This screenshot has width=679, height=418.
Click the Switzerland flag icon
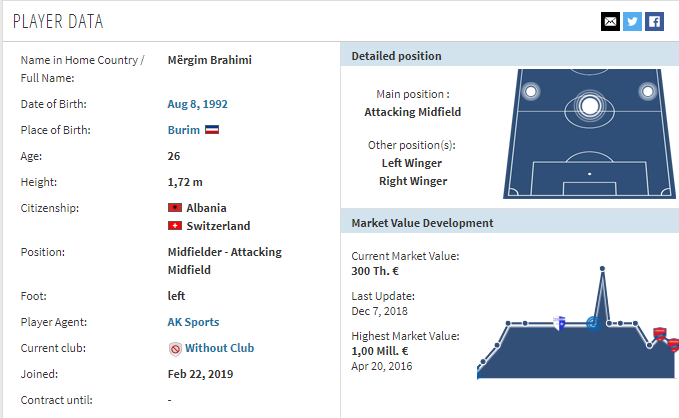(175, 226)
